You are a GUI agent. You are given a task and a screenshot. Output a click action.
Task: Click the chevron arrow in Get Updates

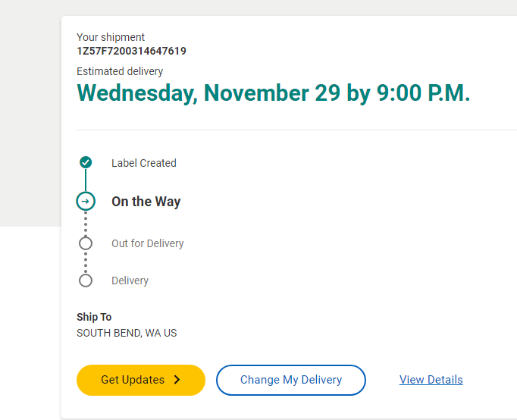[x=177, y=380]
